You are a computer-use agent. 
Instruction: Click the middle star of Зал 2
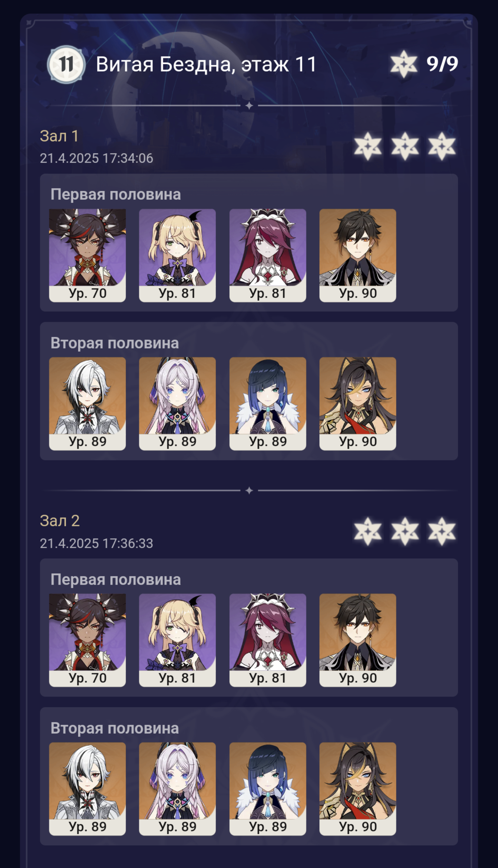(405, 531)
